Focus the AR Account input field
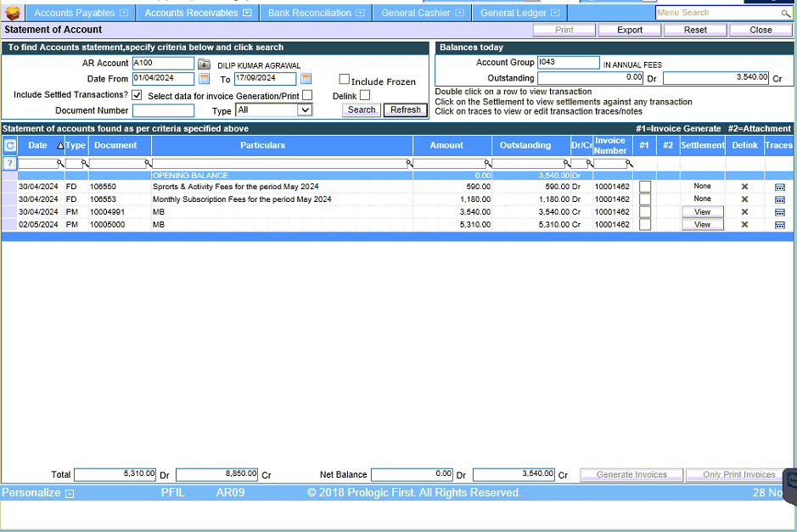This screenshot has width=797, height=532. (x=163, y=63)
